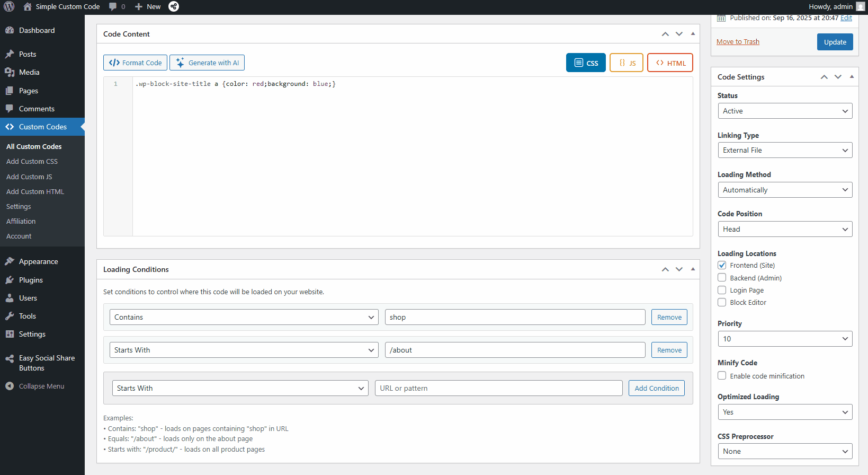This screenshot has width=868, height=475.
Task: Go to Posts in sidebar
Action: 42,54
